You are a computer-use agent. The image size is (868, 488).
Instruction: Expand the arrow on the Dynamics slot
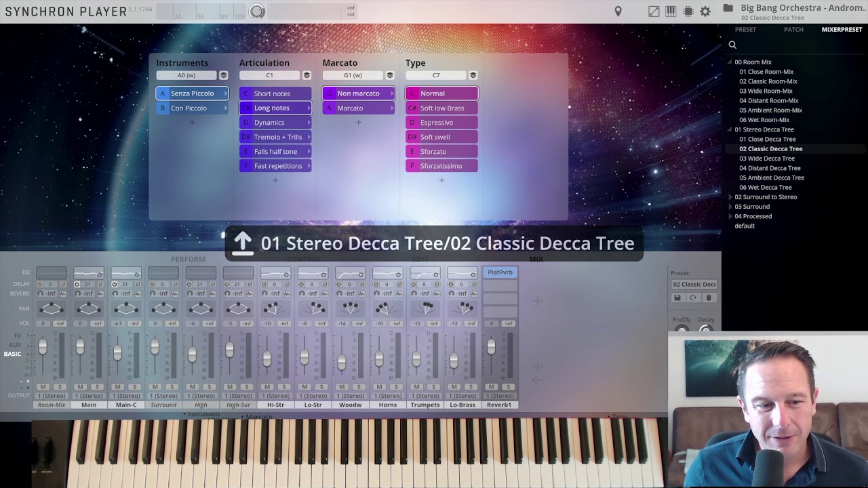point(309,123)
